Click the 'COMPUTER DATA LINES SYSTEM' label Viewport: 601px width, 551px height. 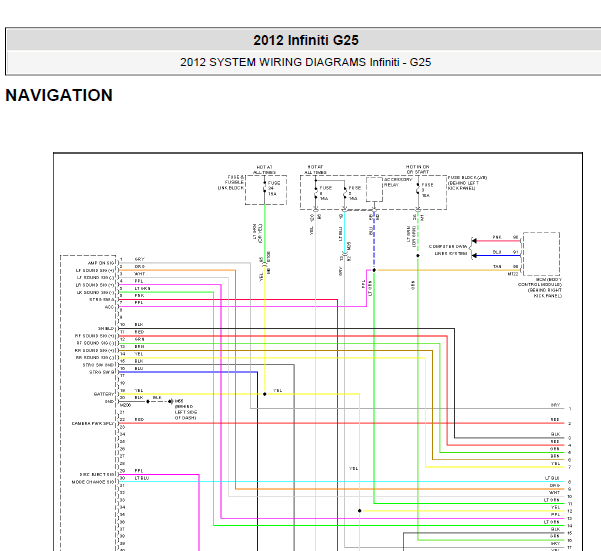tap(448, 250)
